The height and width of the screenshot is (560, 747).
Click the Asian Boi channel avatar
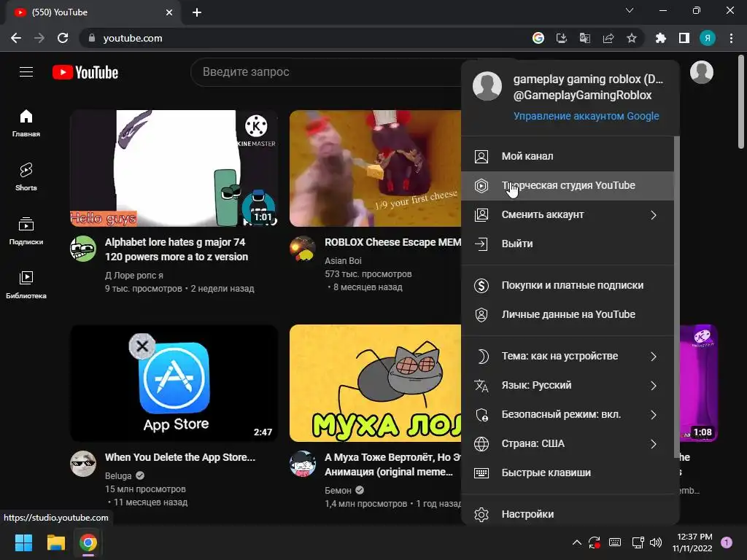click(303, 249)
